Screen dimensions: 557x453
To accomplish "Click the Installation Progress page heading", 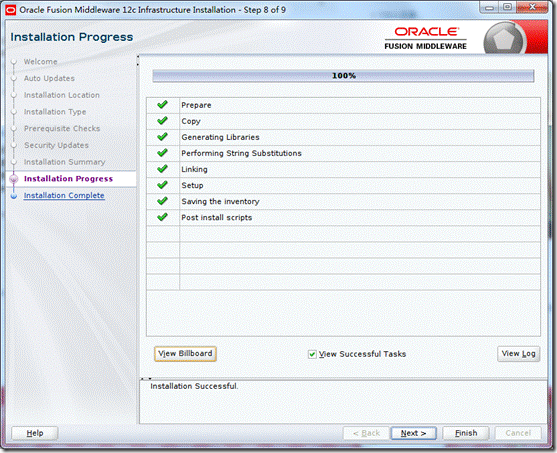I will click(x=71, y=37).
